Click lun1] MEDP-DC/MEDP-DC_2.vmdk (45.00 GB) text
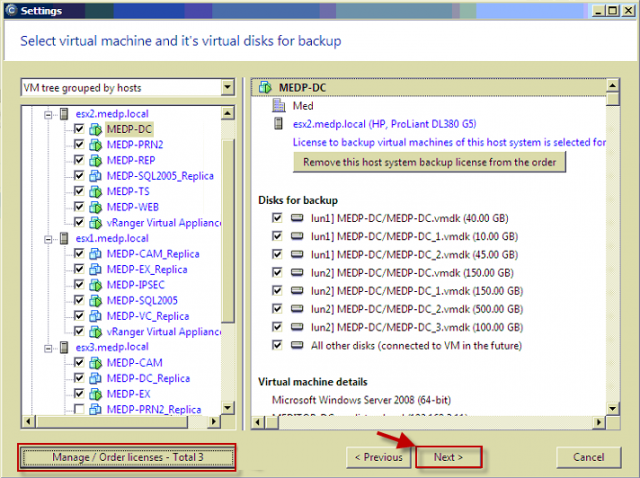Viewport: 640px width, 478px height. click(x=414, y=255)
